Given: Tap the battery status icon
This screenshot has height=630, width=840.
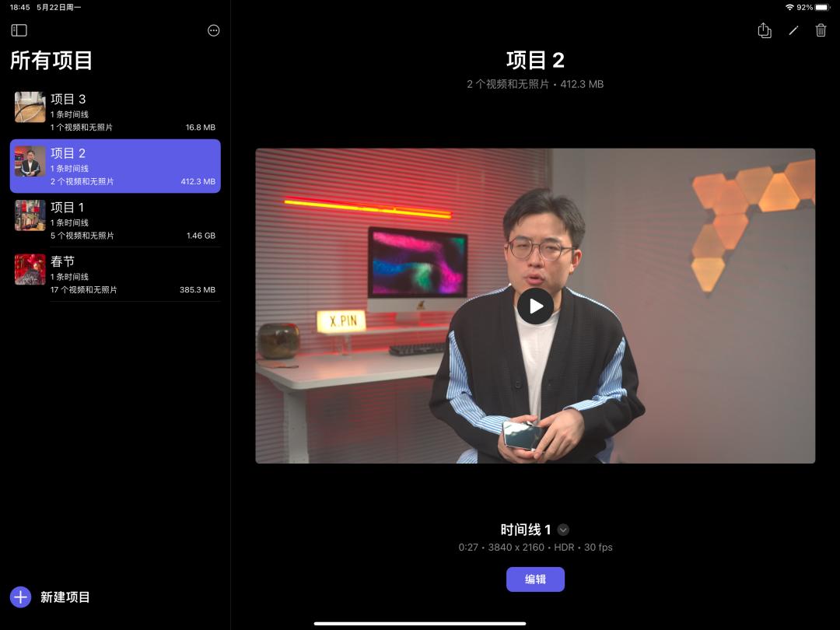Looking at the screenshot, I should [822, 8].
